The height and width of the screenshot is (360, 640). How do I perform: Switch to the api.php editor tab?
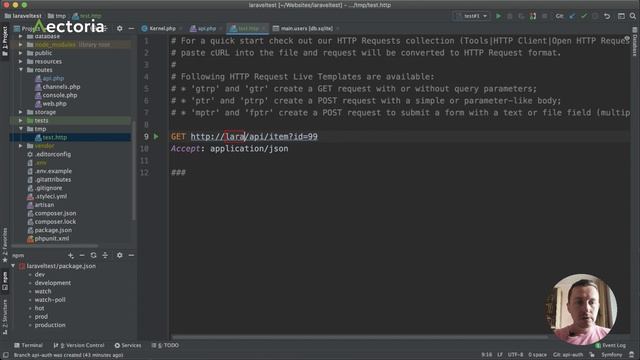click(203, 28)
